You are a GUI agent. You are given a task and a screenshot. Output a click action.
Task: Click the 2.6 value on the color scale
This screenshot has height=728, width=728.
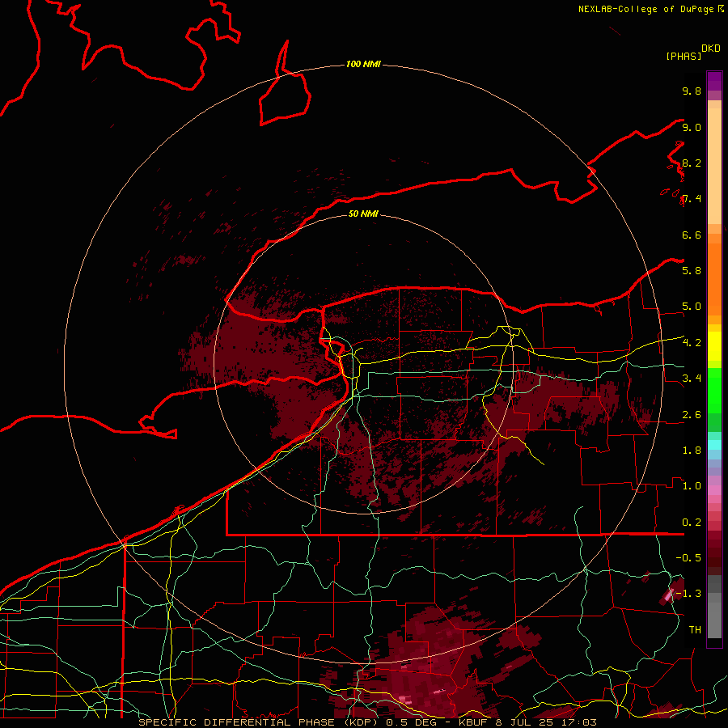pos(692,415)
